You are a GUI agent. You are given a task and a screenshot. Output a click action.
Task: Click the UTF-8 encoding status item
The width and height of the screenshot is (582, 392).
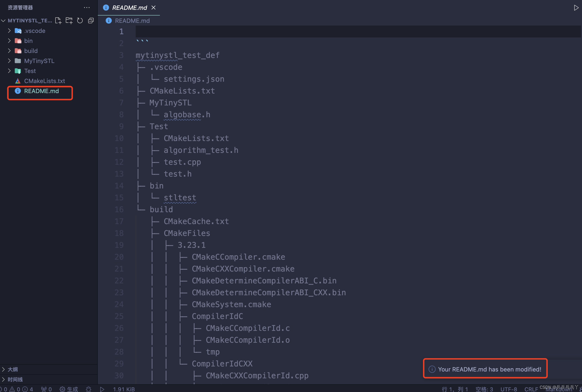(508, 389)
